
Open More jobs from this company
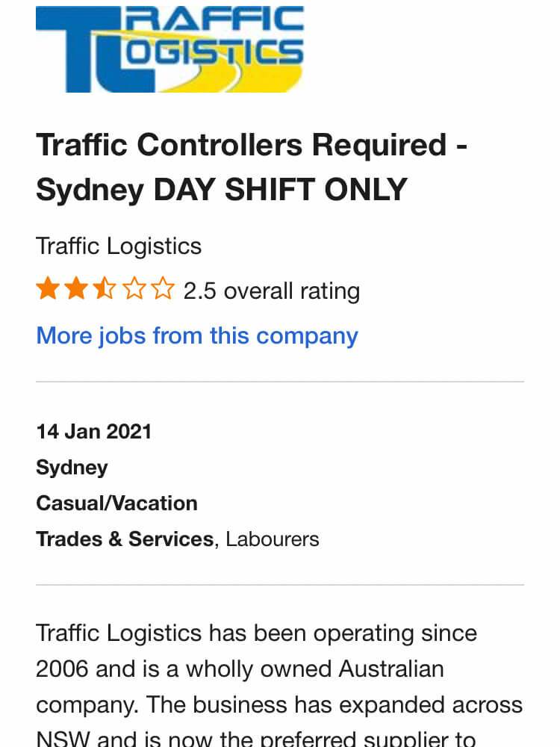tap(196, 336)
